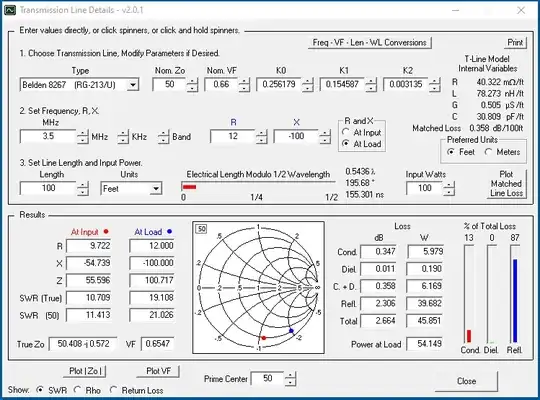Click the K2 field showing 0.003135
The height and width of the screenshot is (400, 540).
pyautogui.click(x=406, y=84)
